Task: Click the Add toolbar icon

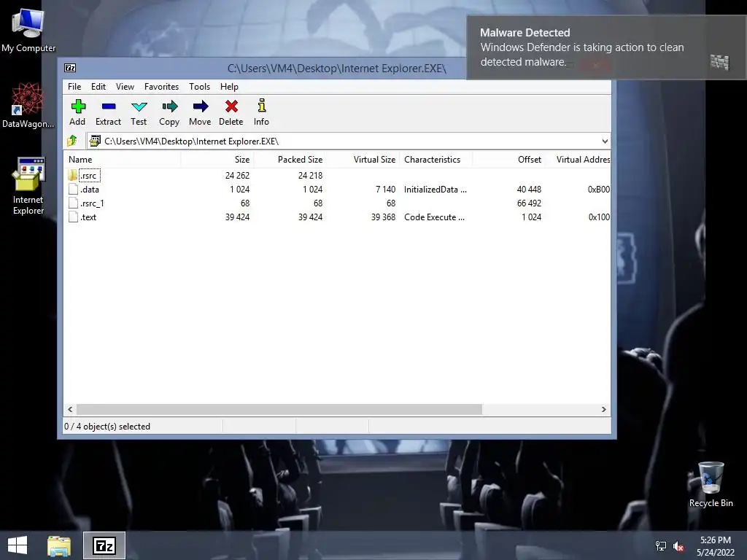Action: point(77,106)
